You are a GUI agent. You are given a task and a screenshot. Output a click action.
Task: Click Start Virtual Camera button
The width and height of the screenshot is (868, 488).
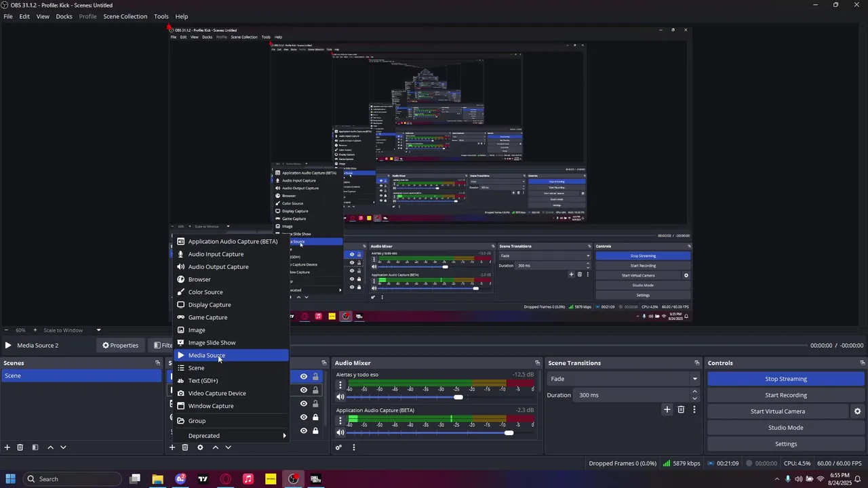click(778, 411)
